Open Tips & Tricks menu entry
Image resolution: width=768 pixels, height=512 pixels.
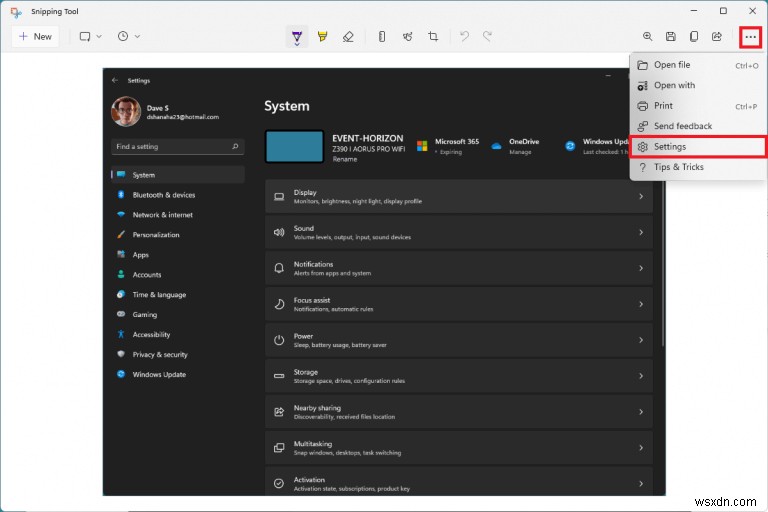698,167
